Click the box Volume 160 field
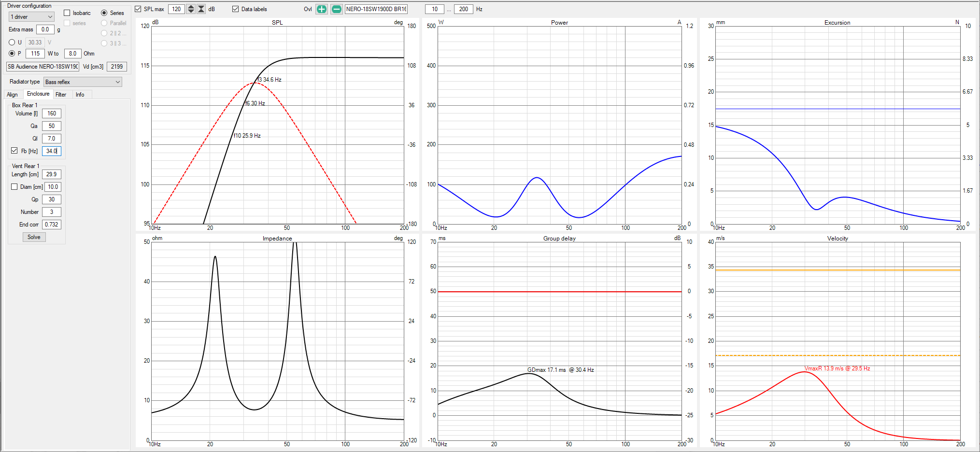The image size is (980, 452). [x=52, y=113]
